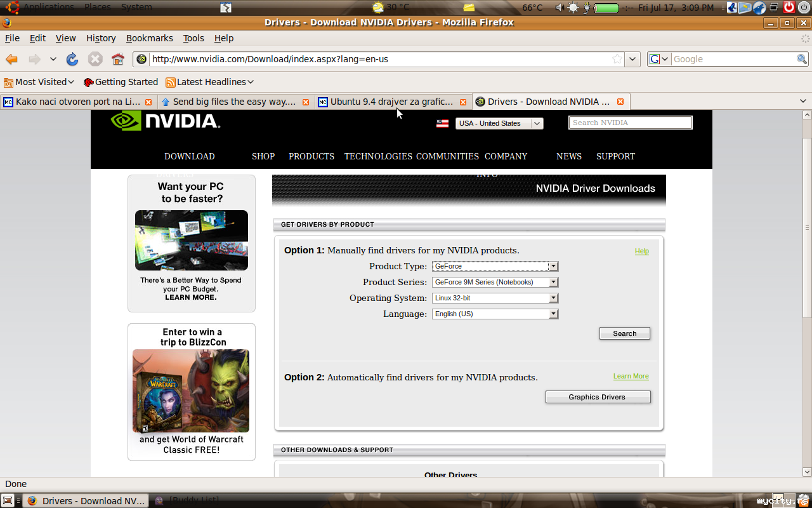Click the Search NVIDIA input box
Image resolution: width=812 pixels, height=508 pixels.
click(630, 123)
